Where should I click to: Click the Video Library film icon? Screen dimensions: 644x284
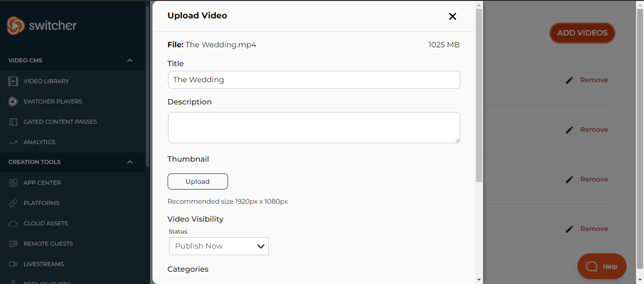13,81
